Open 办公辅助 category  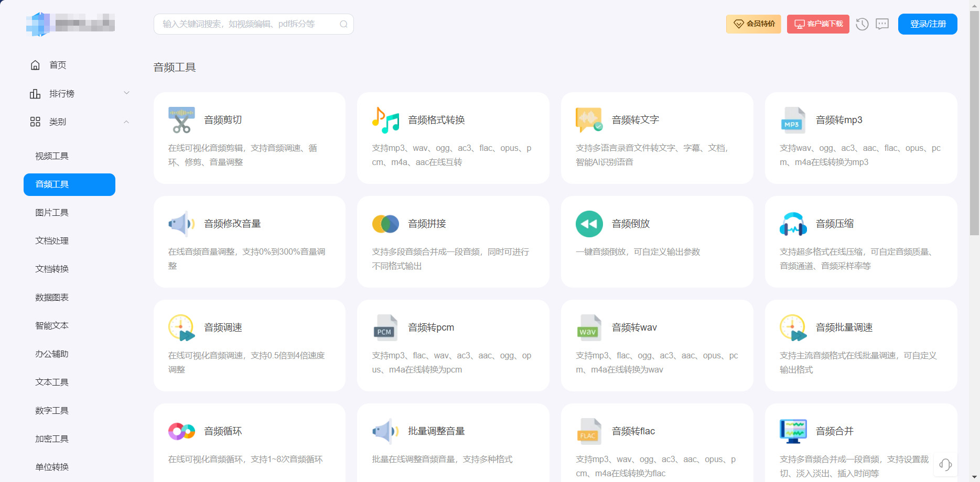[x=52, y=354]
